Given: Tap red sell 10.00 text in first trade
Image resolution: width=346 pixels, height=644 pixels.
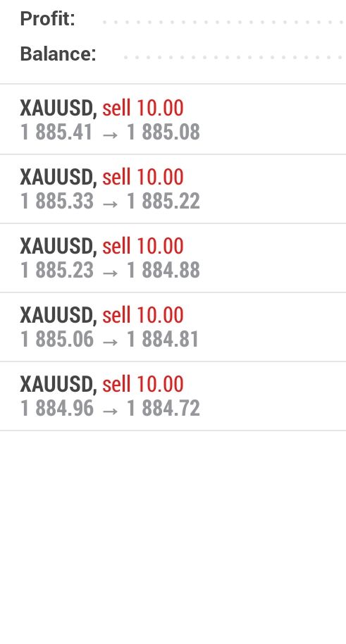Looking at the screenshot, I should click(143, 108).
